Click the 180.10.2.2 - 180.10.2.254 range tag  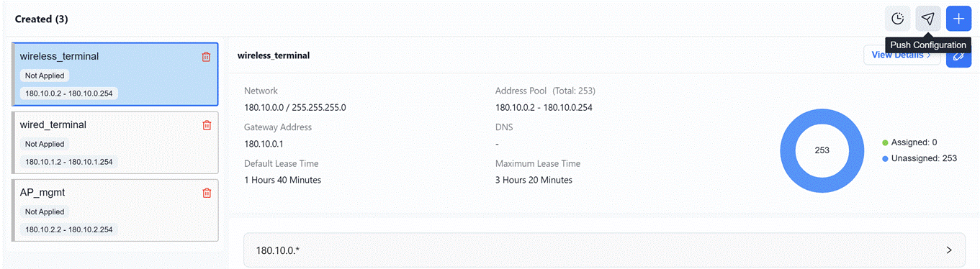point(69,229)
